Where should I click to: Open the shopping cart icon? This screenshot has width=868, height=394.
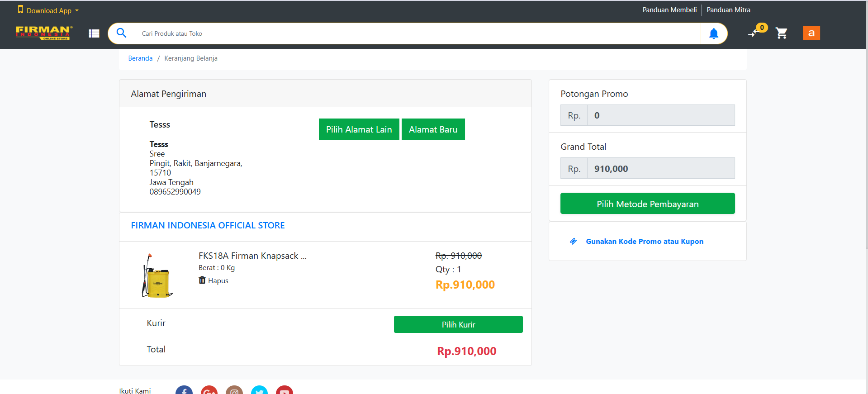point(781,33)
